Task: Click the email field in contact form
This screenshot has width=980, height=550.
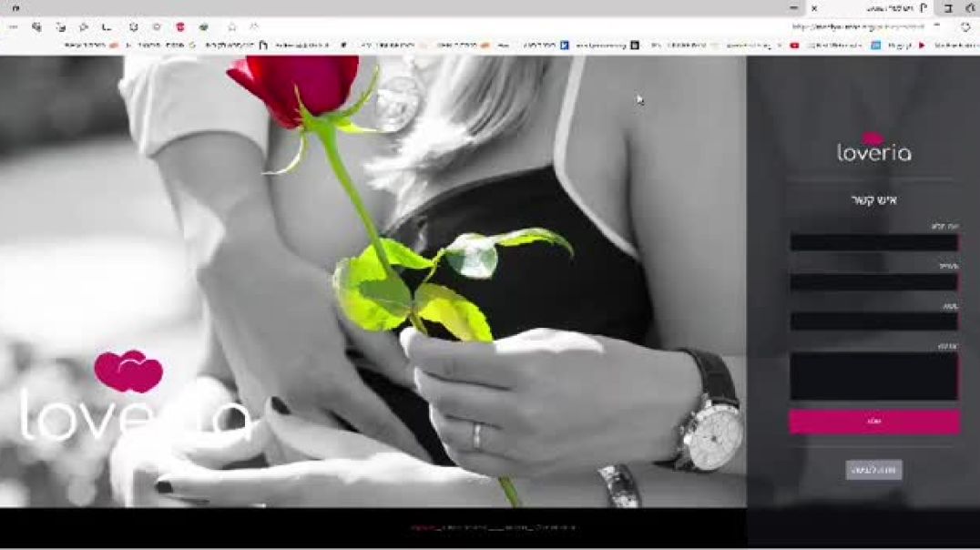Action: pyautogui.click(x=873, y=282)
